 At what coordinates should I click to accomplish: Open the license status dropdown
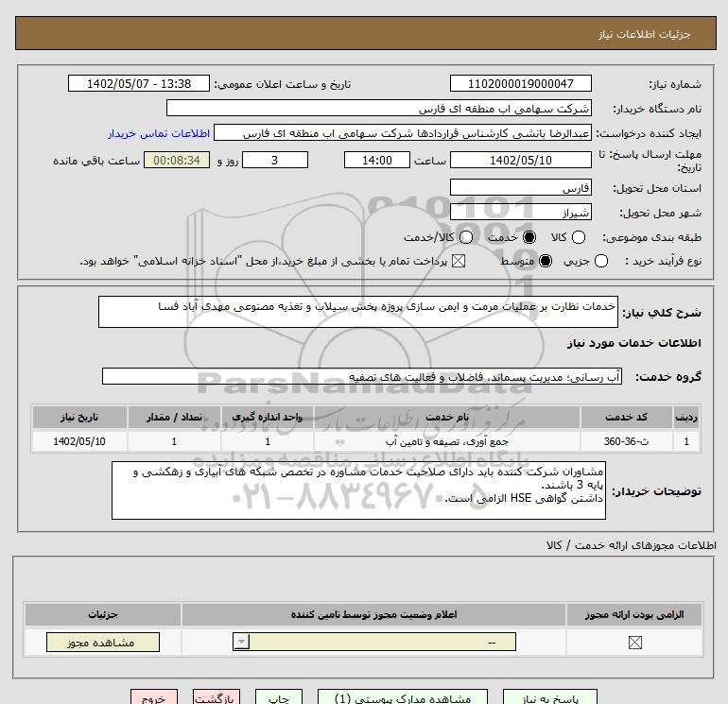point(374,642)
